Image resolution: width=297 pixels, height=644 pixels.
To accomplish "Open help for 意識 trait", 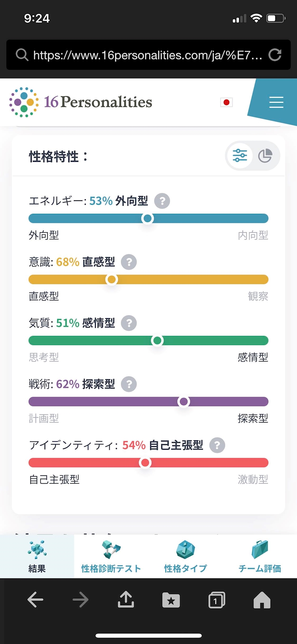I will 129,262.
